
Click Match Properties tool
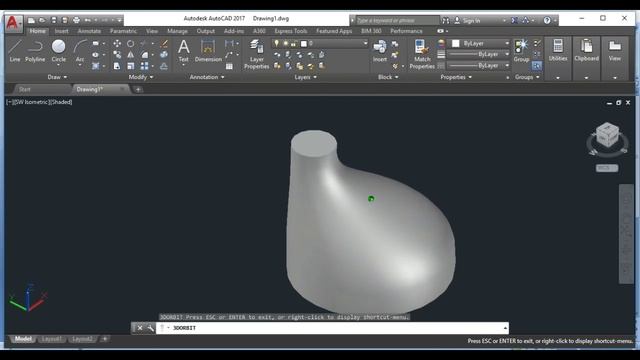(x=422, y=54)
